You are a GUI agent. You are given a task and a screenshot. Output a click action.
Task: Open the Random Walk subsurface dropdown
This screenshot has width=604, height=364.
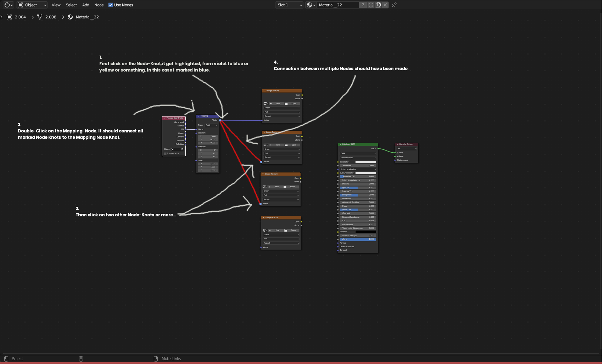tap(358, 158)
